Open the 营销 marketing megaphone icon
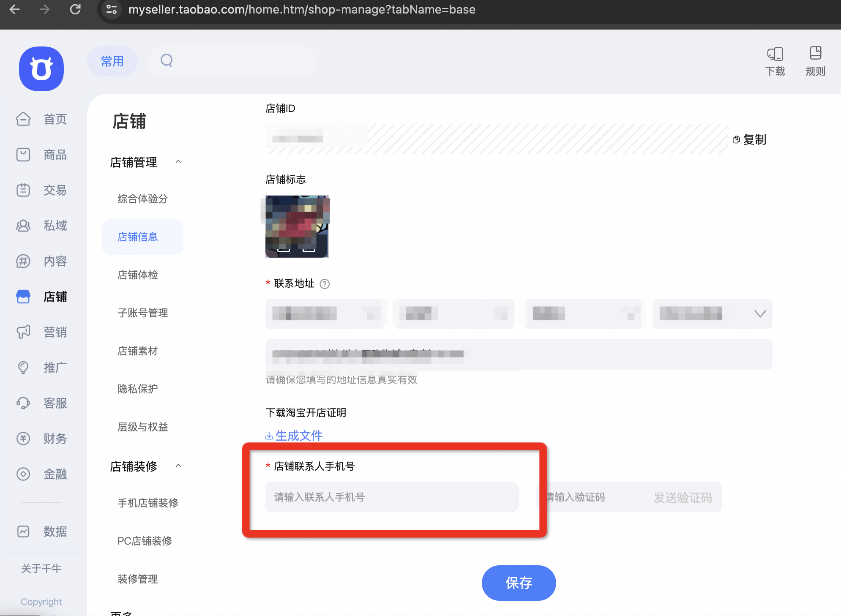 click(x=23, y=332)
